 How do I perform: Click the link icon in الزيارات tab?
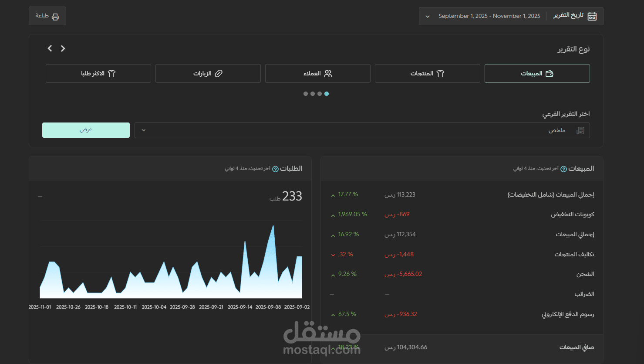coord(219,73)
